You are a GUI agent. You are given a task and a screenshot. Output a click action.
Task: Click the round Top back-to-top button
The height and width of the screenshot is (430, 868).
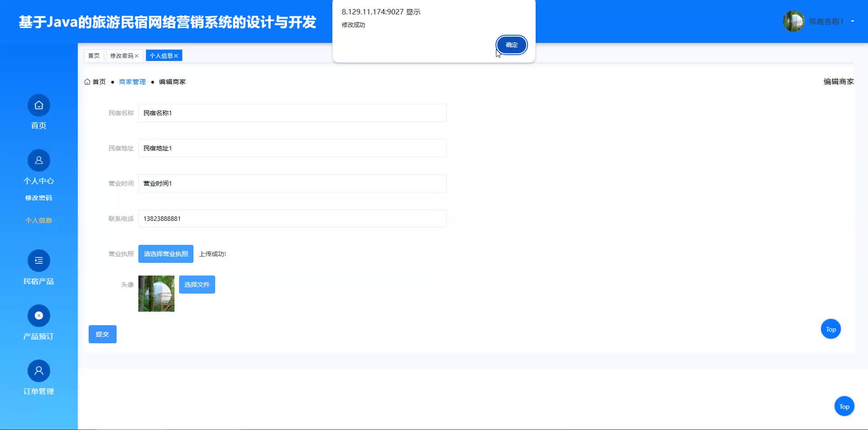click(x=830, y=329)
